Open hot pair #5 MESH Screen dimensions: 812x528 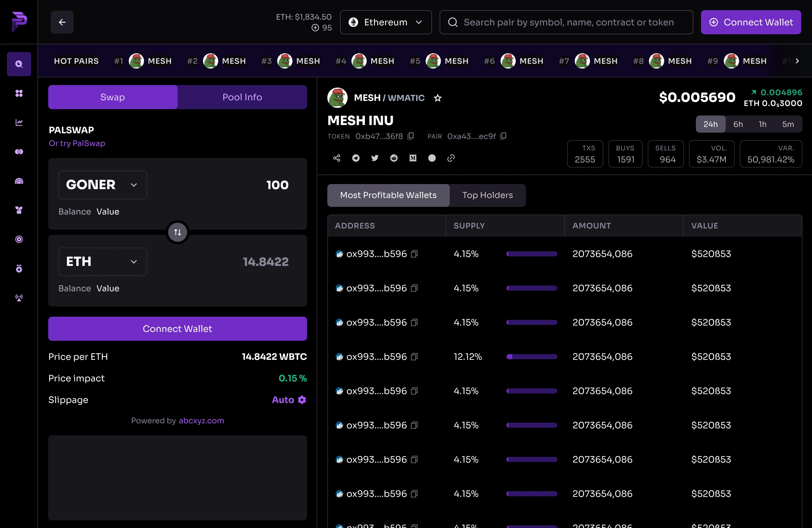click(x=439, y=61)
